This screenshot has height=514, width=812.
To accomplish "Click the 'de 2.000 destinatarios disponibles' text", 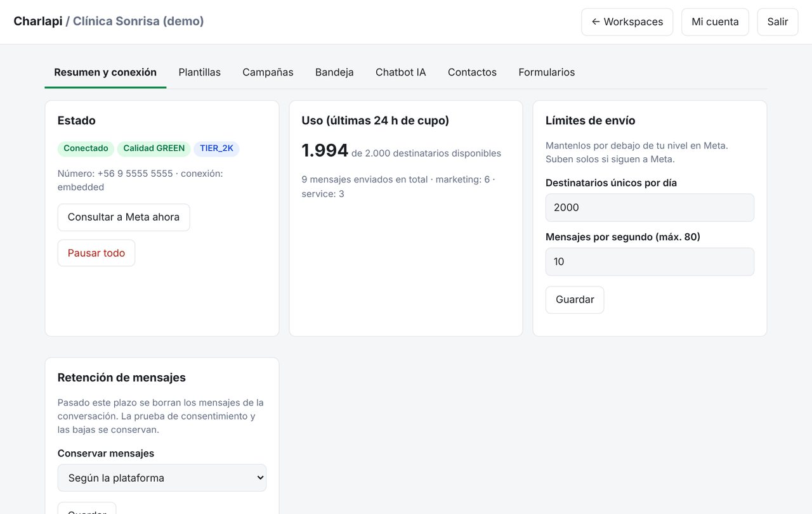I will click(x=426, y=153).
